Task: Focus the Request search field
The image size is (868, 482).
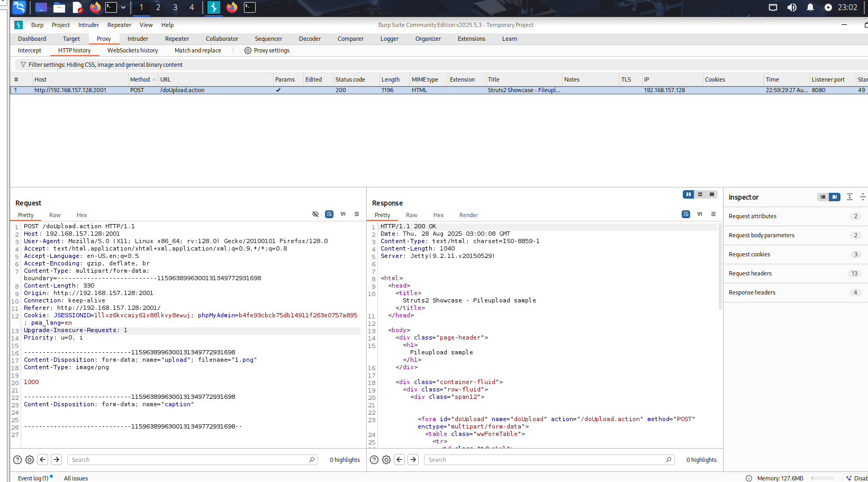Action: coord(193,460)
